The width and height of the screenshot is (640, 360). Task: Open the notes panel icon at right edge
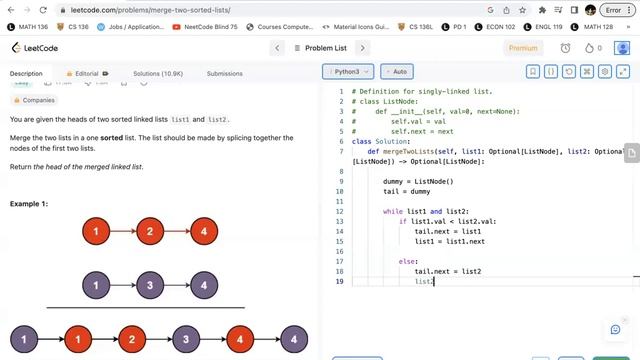coord(632,153)
